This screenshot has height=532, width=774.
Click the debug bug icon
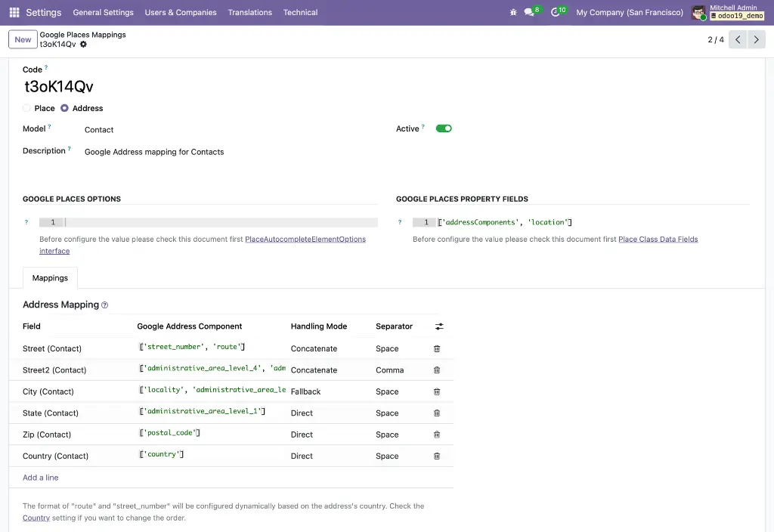pyautogui.click(x=513, y=12)
